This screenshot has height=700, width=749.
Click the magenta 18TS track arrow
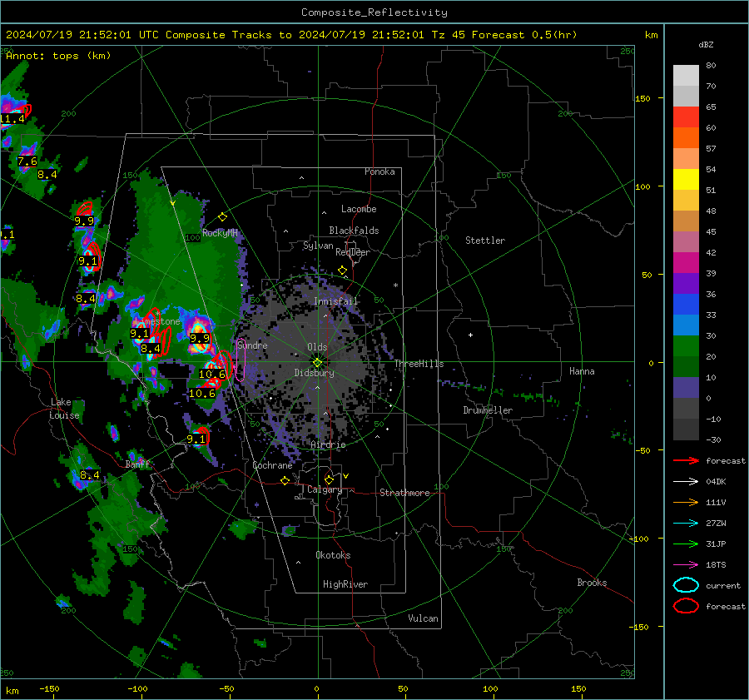point(686,565)
